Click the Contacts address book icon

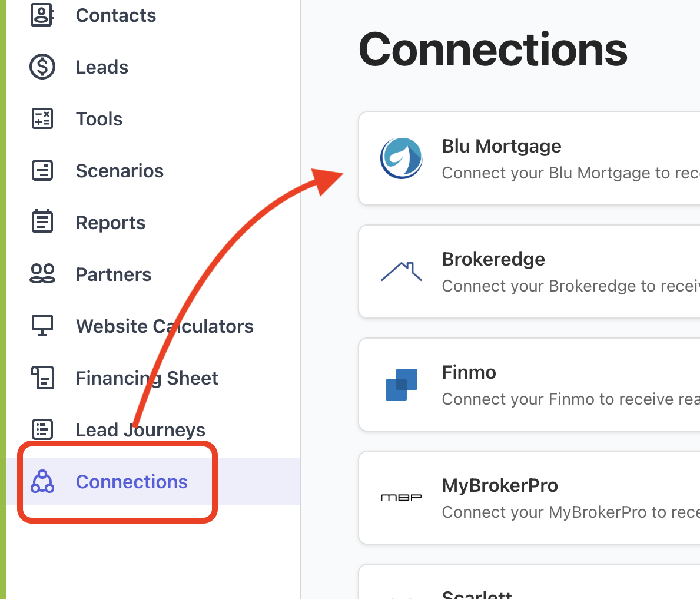coord(42,15)
